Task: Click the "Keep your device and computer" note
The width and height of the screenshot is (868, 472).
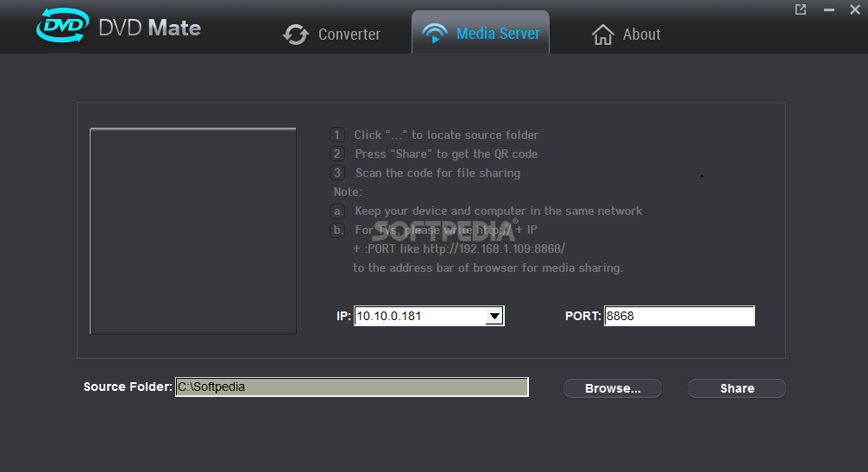Action: point(498,211)
